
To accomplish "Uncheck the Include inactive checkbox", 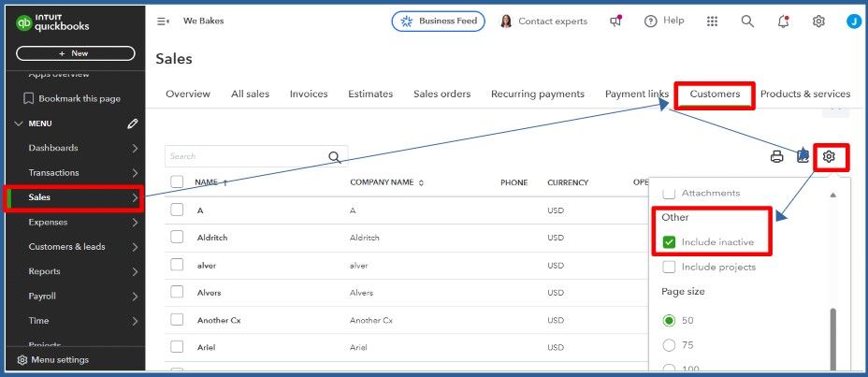I will (669, 242).
